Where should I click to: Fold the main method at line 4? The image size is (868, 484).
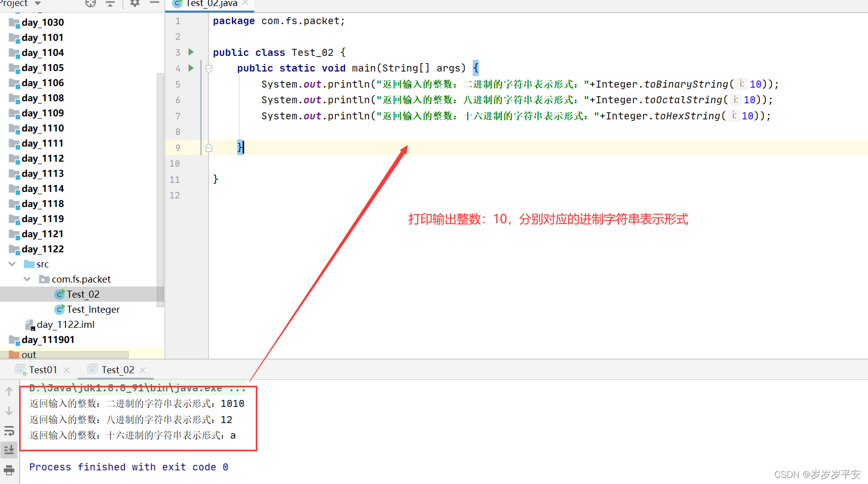point(209,68)
